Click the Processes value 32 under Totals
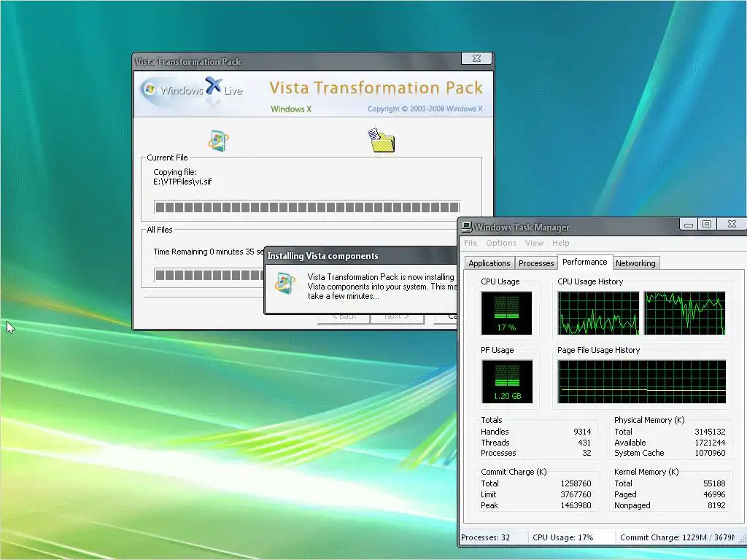 pyautogui.click(x=587, y=454)
